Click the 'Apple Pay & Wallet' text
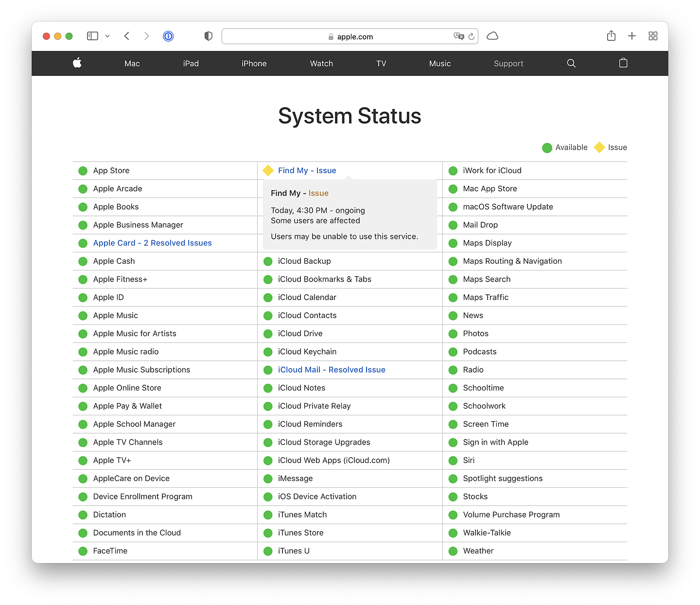The height and width of the screenshot is (605, 700). [127, 406]
